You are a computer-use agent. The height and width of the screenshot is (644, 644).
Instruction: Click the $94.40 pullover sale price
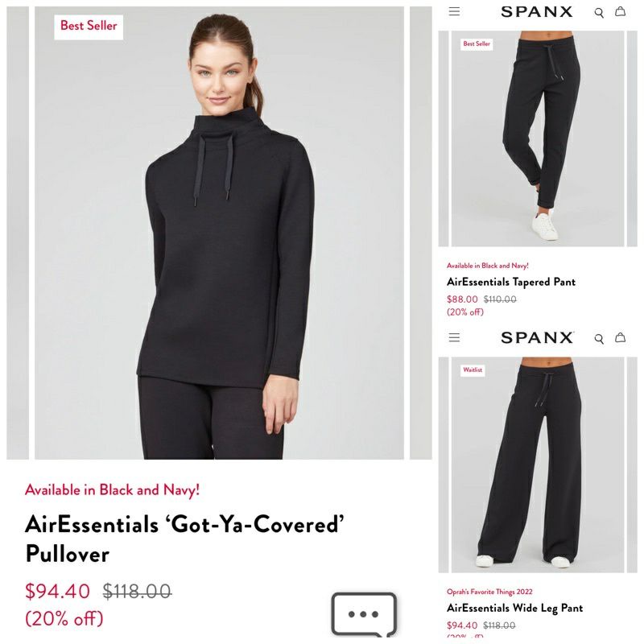click(57, 592)
